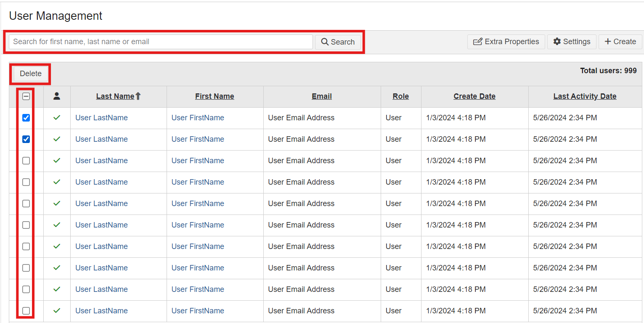Image resolution: width=644 pixels, height=323 pixels.
Task: Click the person silhouette column header icon
Action: [x=57, y=96]
